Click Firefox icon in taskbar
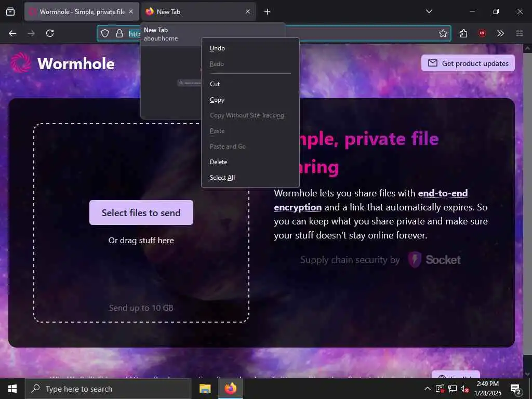 coord(230,389)
